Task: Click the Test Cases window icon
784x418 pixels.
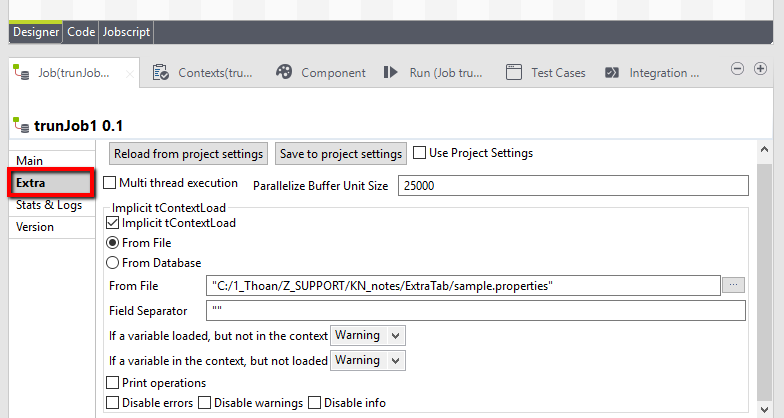Action: pyautogui.click(x=514, y=73)
